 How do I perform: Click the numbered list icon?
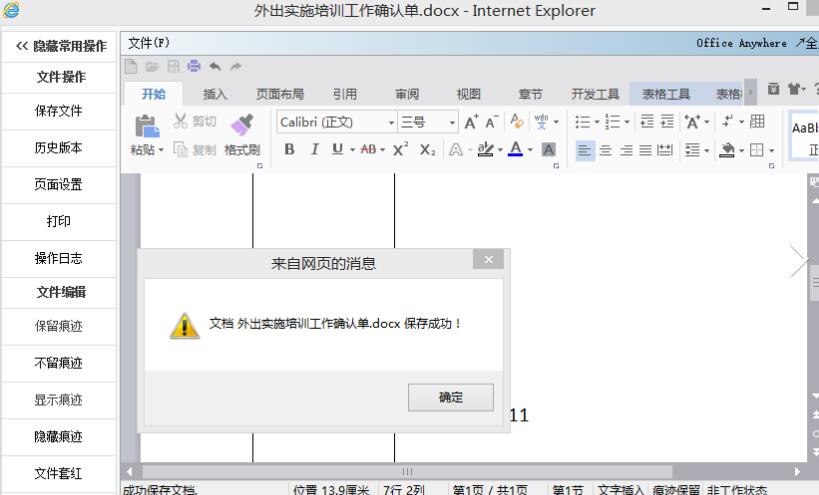coord(612,122)
